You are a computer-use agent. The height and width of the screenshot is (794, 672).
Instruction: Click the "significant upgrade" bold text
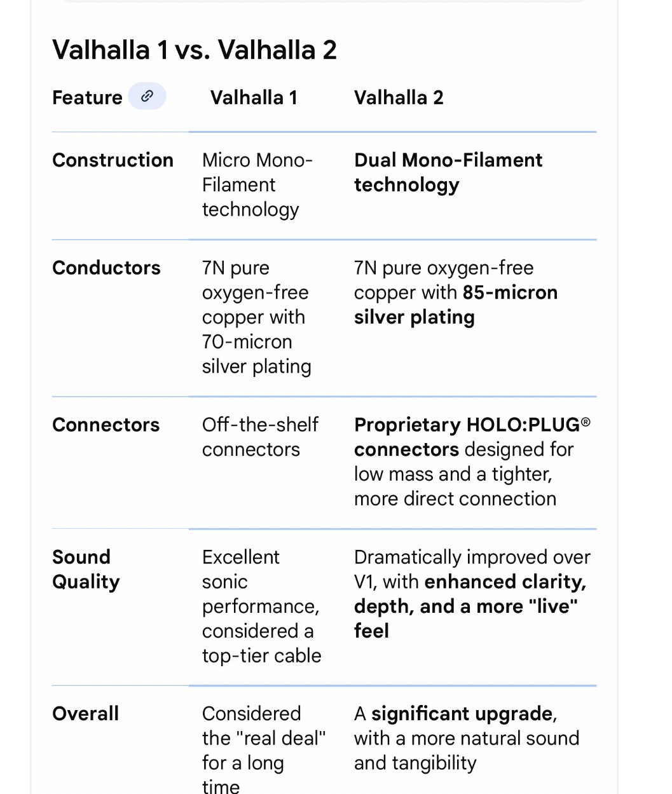click(462, 714)
